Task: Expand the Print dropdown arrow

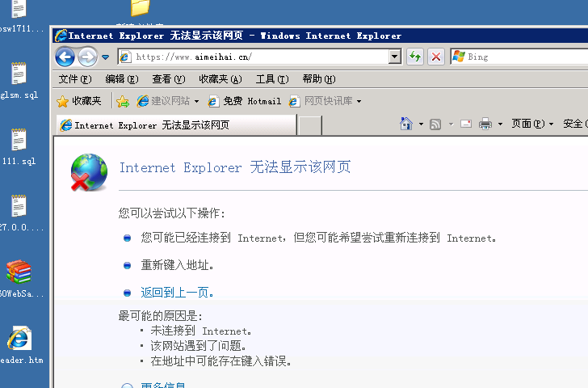Action: 500,124
